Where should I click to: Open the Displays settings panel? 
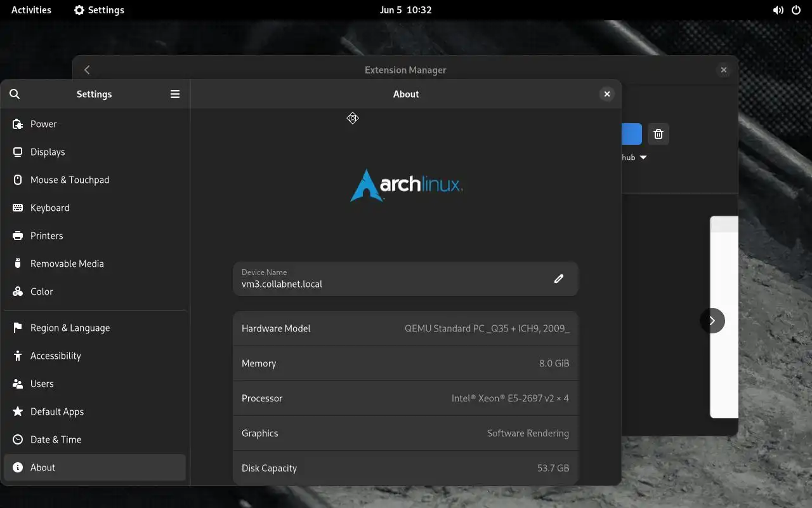[x=95, y=152]
